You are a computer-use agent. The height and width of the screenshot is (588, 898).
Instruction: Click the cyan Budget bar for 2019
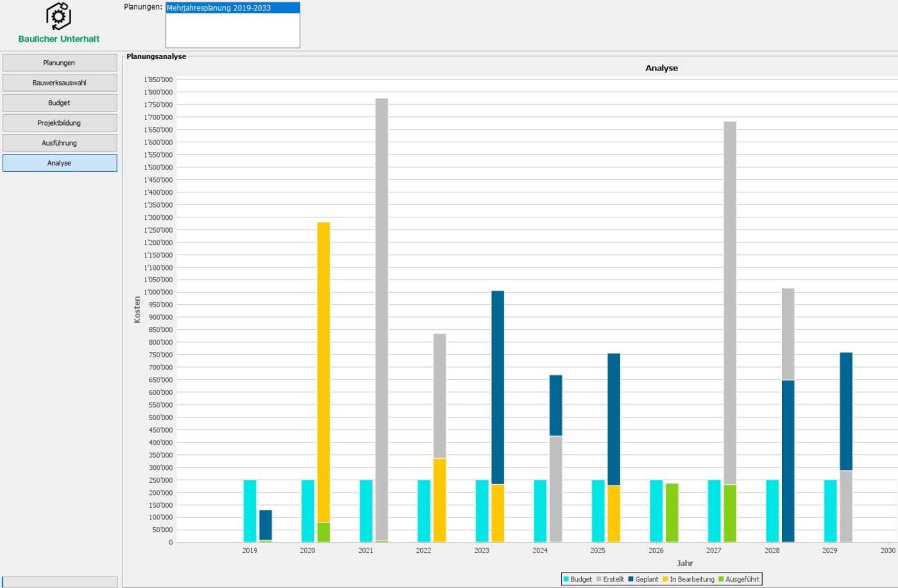pyautogui.click(x=250, y=511)
